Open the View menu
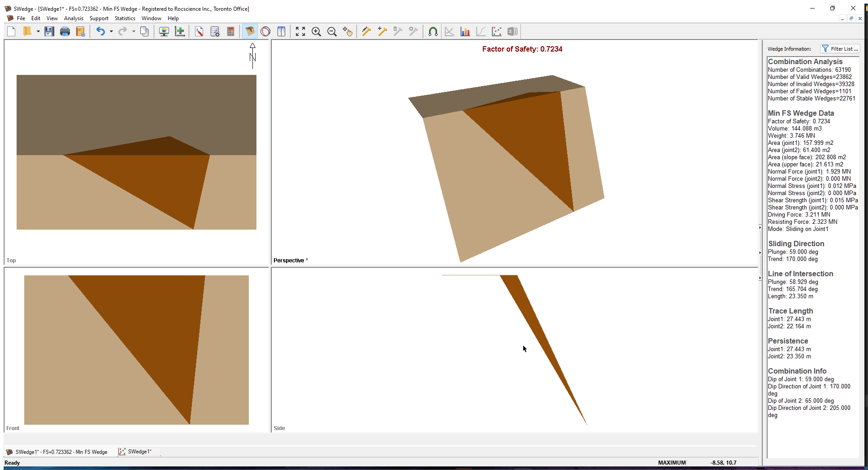The height and width of the screenshot is (470, 868). [x=52, y=18]
